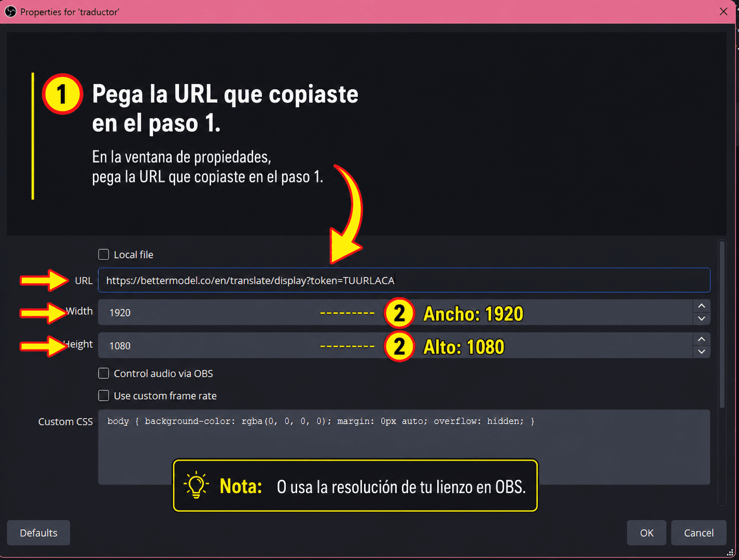Enable Use custom frame rate
Screen dimensions: 739x560
pos(104,396)
